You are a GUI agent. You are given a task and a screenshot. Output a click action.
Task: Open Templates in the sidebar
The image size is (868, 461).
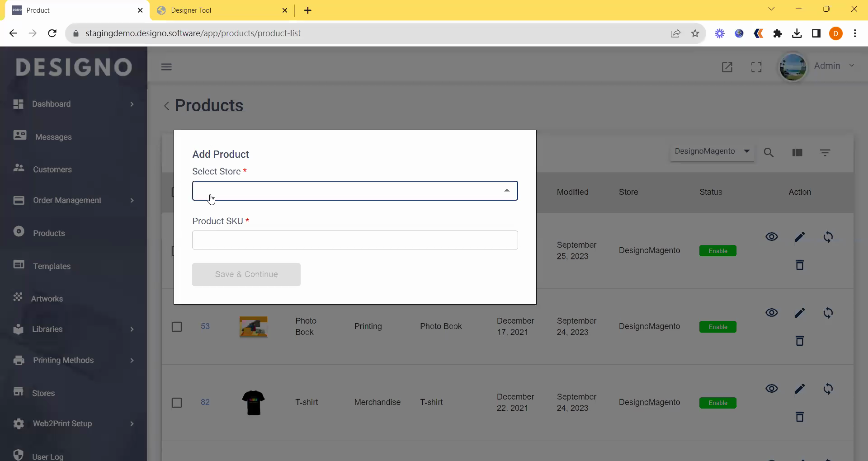[x=52, y=266]
